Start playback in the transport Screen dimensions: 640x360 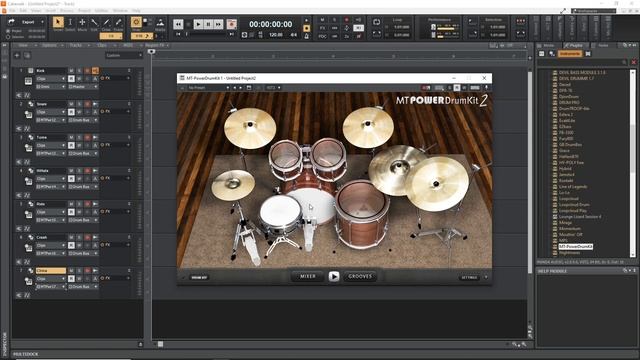click(x=198, y=24)
